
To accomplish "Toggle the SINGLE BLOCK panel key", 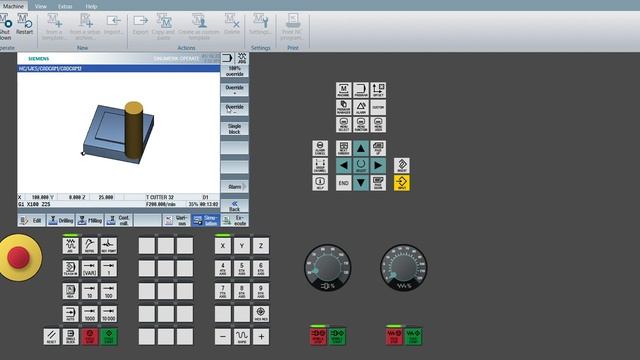I will 70,336.
